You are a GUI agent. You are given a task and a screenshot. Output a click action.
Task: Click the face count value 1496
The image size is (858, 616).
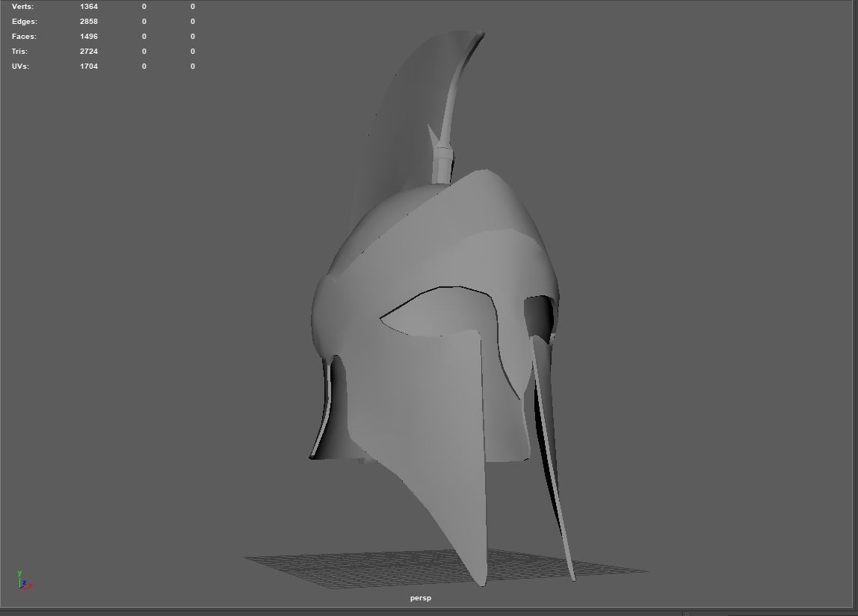tap(89, 36)
